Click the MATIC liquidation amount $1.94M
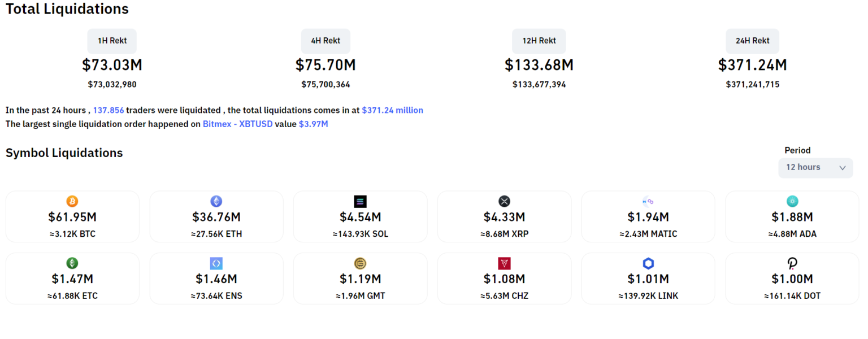 648,217
